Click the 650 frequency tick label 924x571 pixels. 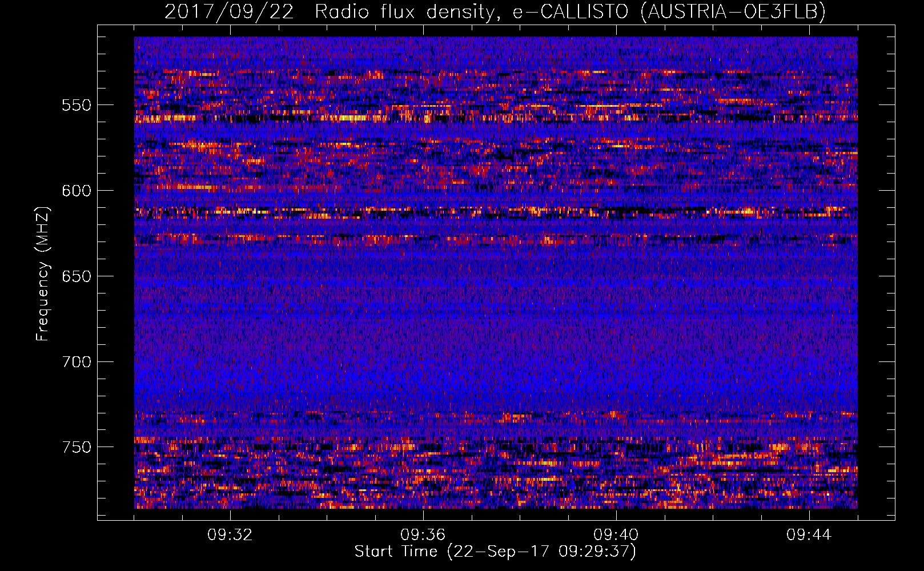[77, 276]
